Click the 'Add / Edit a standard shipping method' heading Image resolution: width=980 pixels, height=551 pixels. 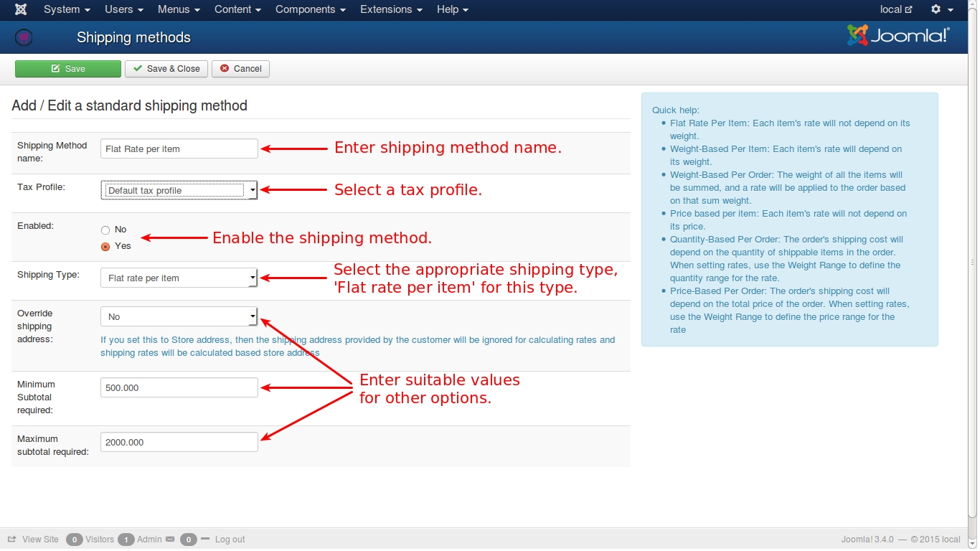129,105
